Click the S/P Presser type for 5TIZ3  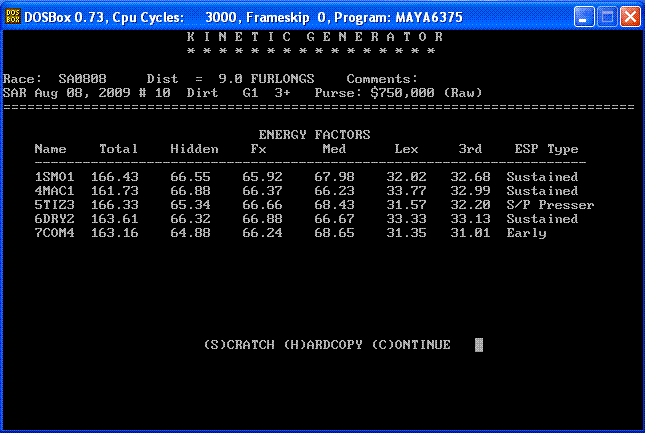pos(550,205)
